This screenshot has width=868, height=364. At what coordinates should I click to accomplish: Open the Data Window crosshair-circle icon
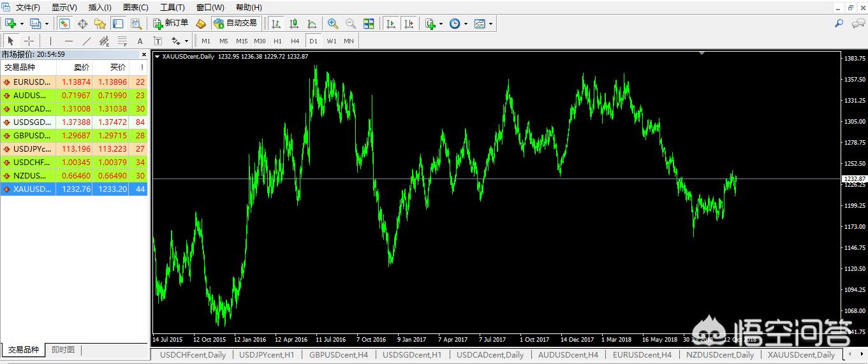pos(82,24)
